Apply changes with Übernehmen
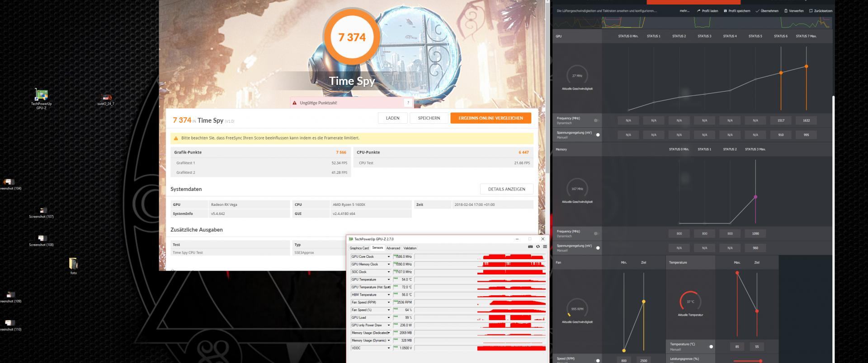868x363 pixels. (767, 11)
